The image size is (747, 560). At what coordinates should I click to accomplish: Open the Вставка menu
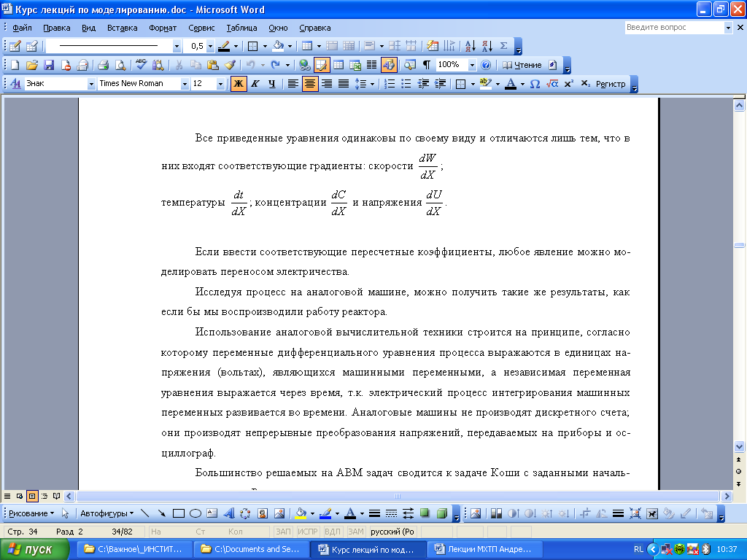pos(123,28)
